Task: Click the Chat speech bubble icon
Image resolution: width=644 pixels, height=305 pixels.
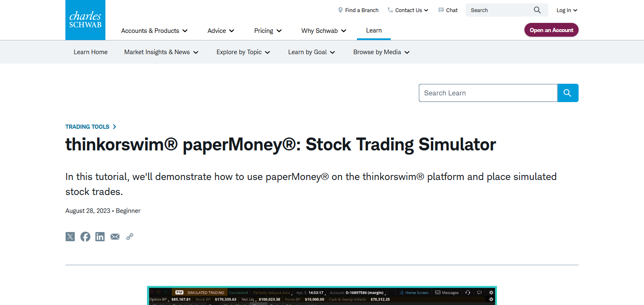Action: point(441,10)
